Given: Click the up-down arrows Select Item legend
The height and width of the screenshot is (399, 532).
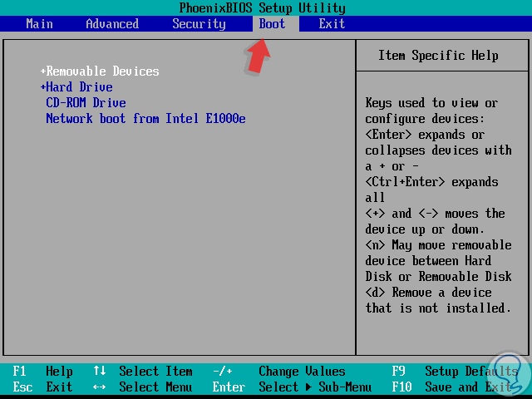Looking at the screenshot, I should 143,372.
